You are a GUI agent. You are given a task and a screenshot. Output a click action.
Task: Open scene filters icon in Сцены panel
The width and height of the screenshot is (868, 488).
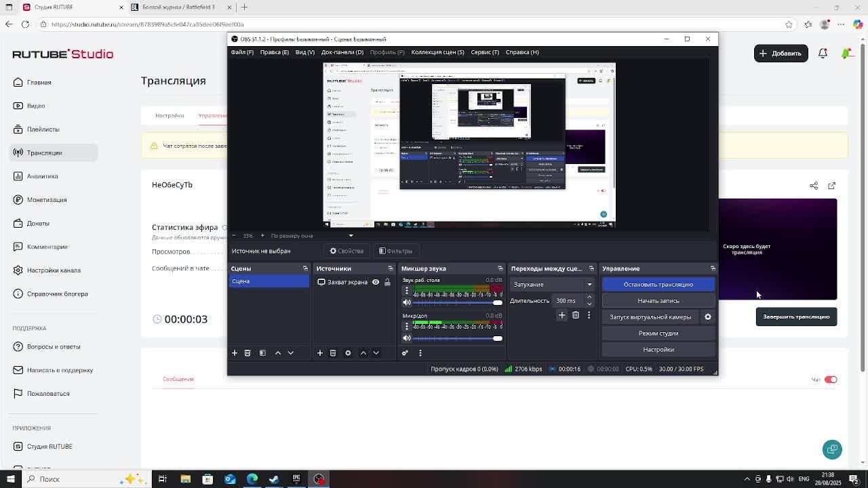click(262, 353)
